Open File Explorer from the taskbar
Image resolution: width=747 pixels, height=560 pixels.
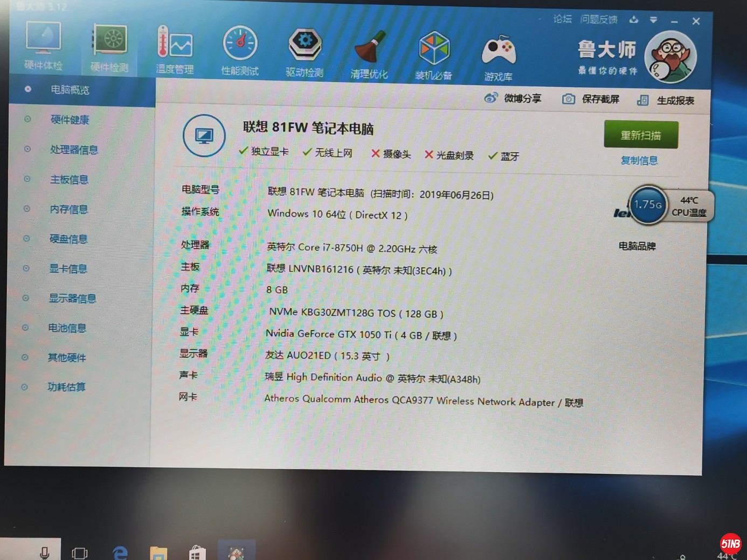158,554
